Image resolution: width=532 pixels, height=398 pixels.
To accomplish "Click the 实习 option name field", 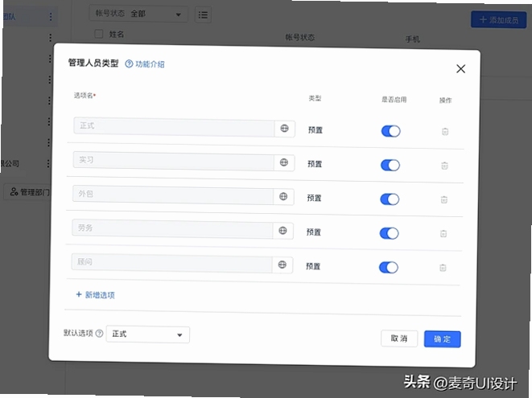I will click(x=173, y=161).
